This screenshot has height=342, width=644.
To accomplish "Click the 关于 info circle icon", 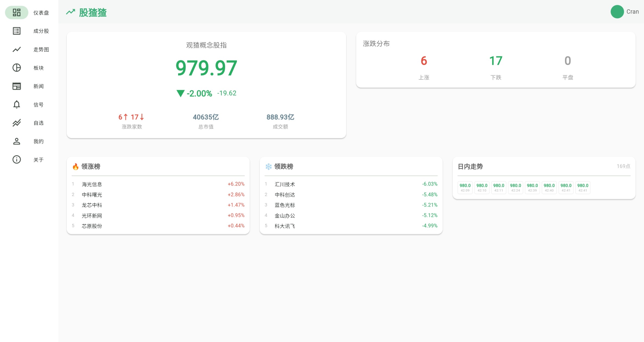I will click(x=17, y=160).
